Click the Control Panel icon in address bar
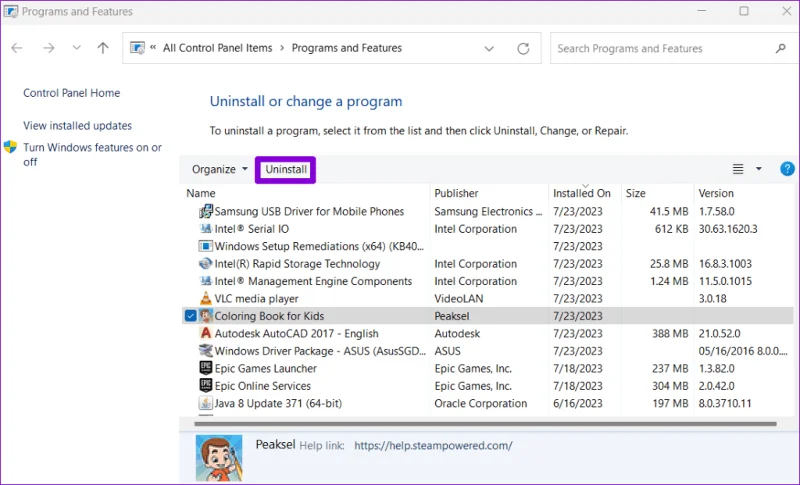Screen dimensions: 800x485 (x=137, y=48)
